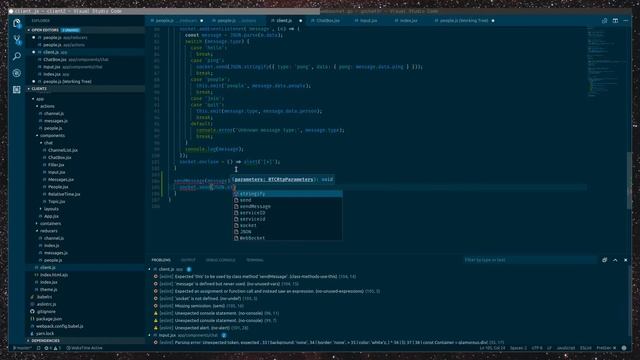This screenshot has width=640, height=360.
Task: Expand the Dependencies section
Action: click(x=29, y=341)
